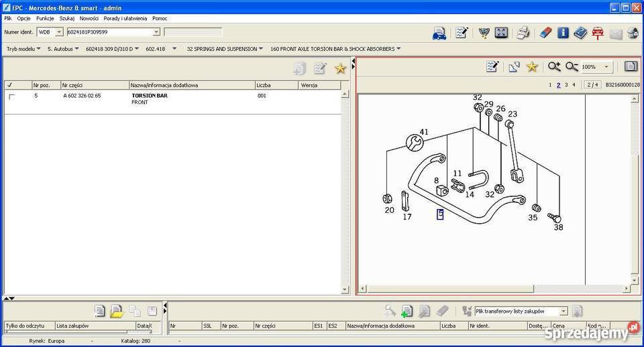Open the WDB prefix dropdown
The height and width of the screenshot is (347, 644).
59,32
